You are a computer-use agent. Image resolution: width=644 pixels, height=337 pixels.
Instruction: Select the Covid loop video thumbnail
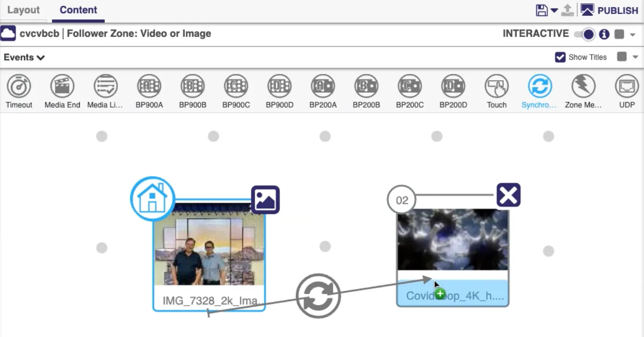coord(453,240)
